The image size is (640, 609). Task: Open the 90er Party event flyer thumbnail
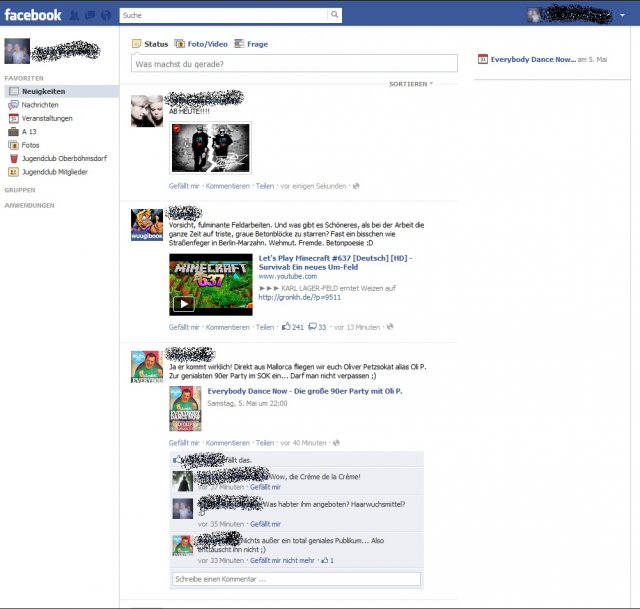(x=185, y=409)
